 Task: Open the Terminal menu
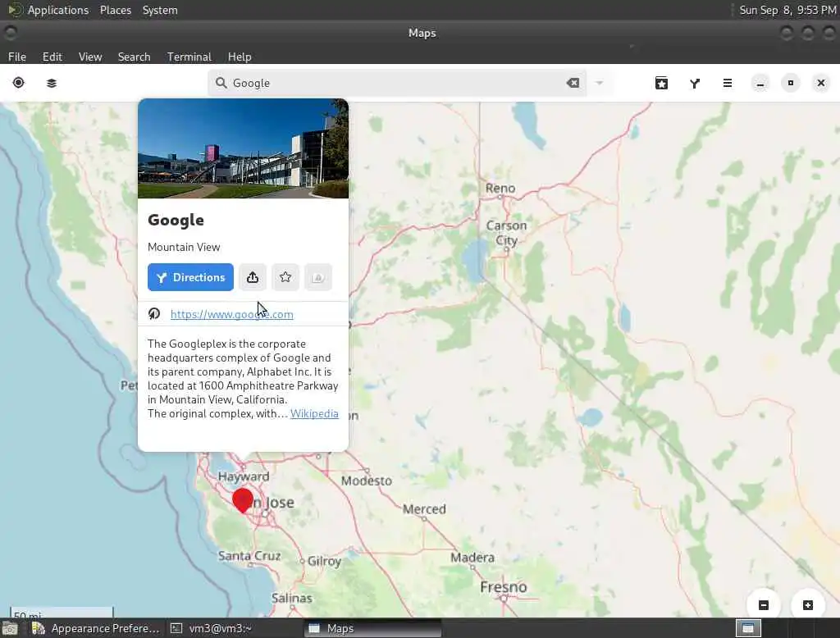pos(189,57)
